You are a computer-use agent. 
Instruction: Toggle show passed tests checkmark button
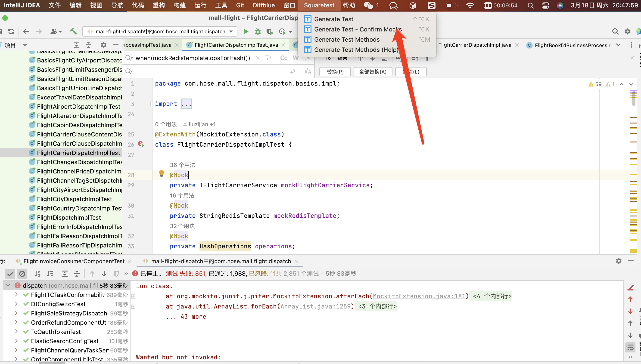10,274
